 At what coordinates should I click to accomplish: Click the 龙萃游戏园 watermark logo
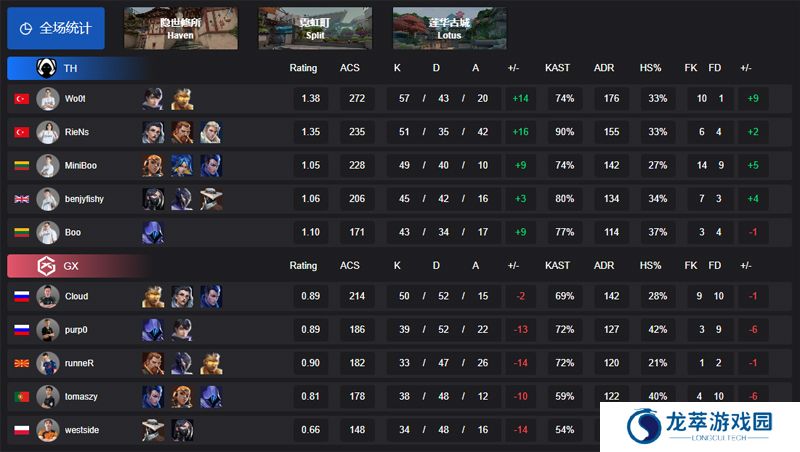pyautogui.click(x=699, y=426)
